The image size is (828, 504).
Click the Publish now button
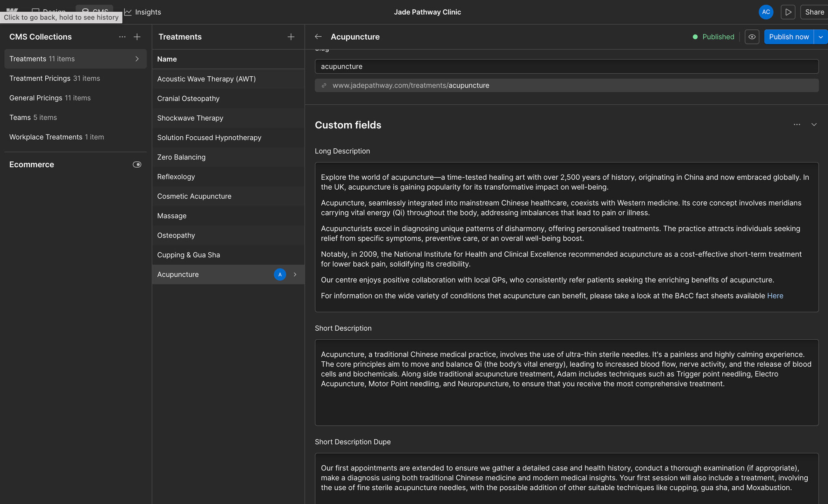[x=789, y=37]
